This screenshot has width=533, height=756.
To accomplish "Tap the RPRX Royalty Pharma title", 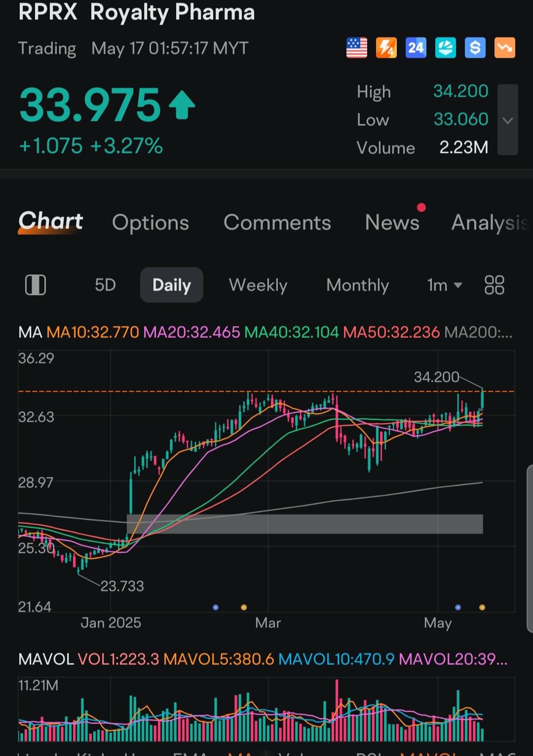I will (137, 12).
